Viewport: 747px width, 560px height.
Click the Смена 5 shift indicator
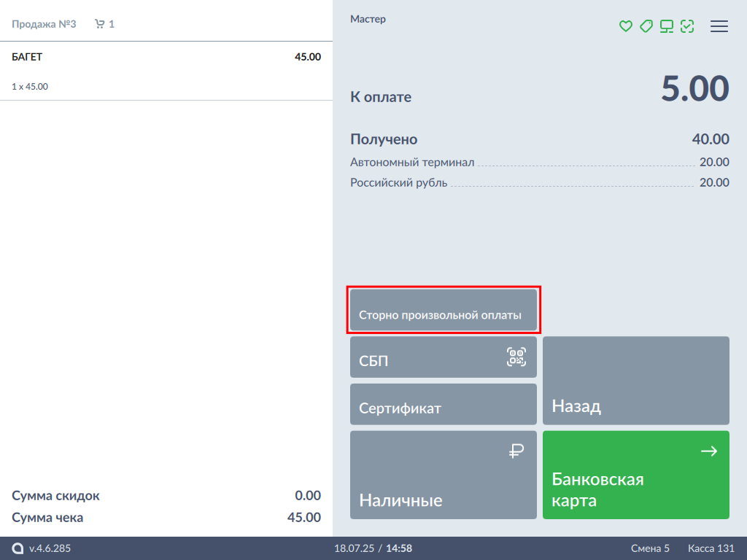click(x=650, y=548)
